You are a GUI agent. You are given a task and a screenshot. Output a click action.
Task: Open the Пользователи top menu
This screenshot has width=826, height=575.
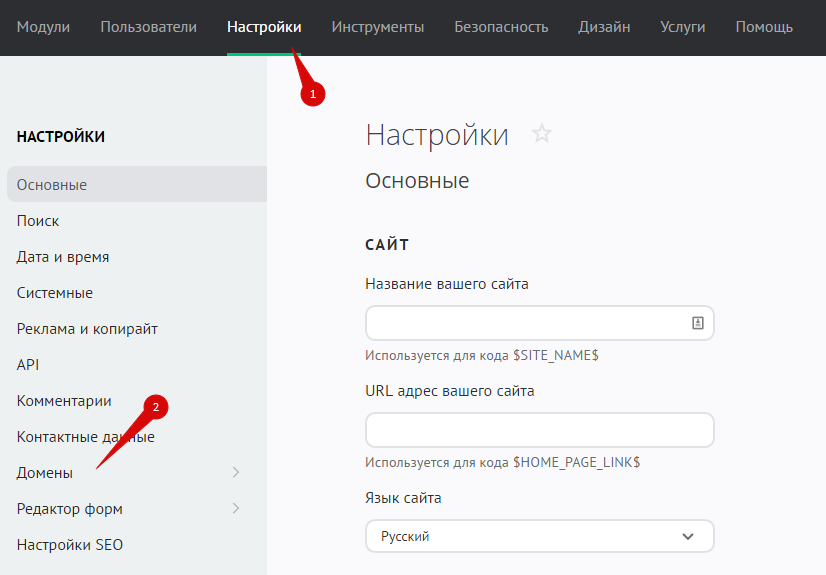pyautogui.click(x=148, y=27)
